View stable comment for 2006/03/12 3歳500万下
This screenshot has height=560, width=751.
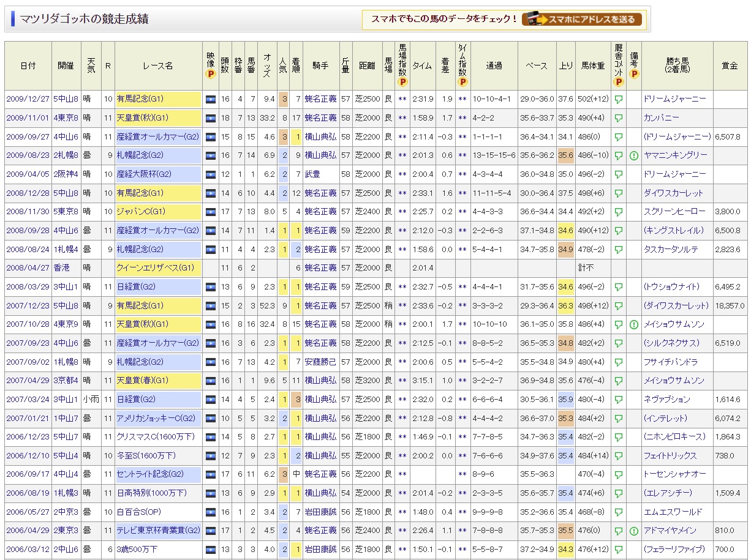pyautogui.click(x=619, y=550)
